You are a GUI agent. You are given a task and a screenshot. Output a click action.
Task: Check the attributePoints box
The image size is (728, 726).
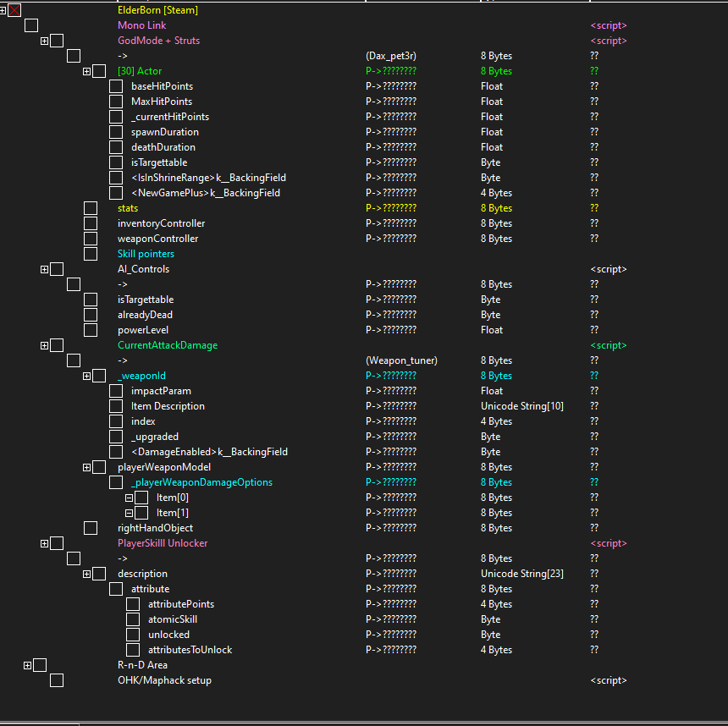coord(133,603)
